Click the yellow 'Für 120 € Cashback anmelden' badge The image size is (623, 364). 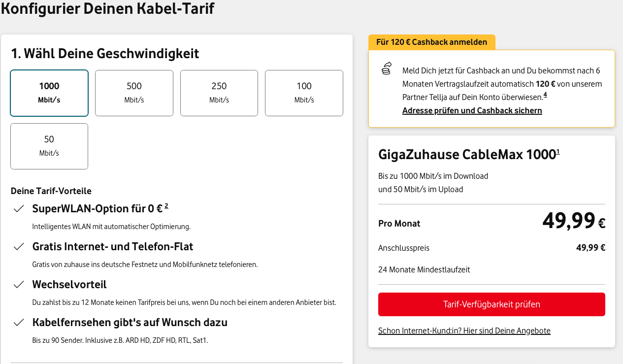point(431,42)
